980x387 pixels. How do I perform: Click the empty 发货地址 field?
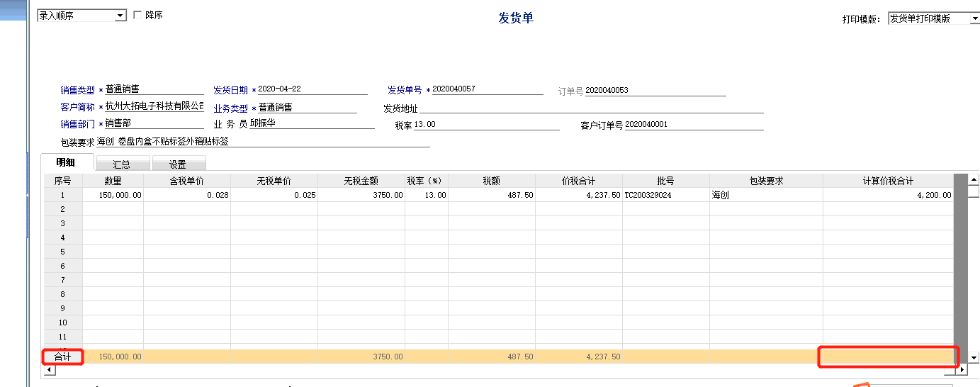pos(592,108)
